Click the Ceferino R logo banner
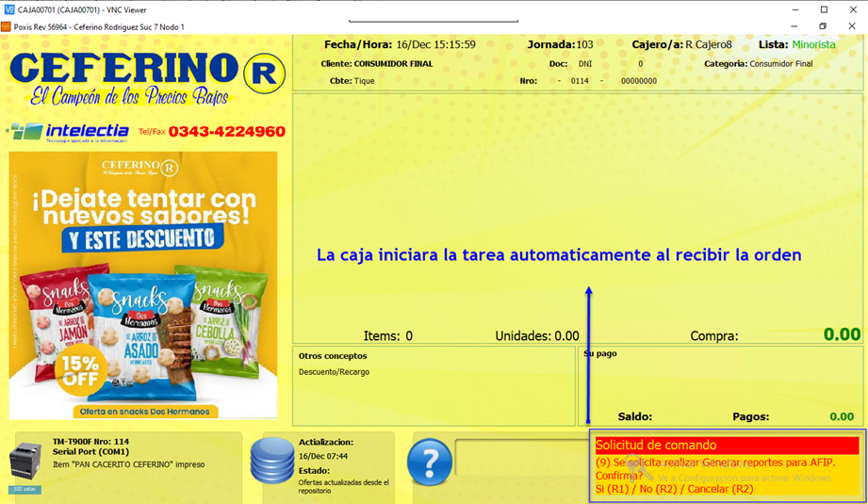868x504 pixels. click(146, 77)
